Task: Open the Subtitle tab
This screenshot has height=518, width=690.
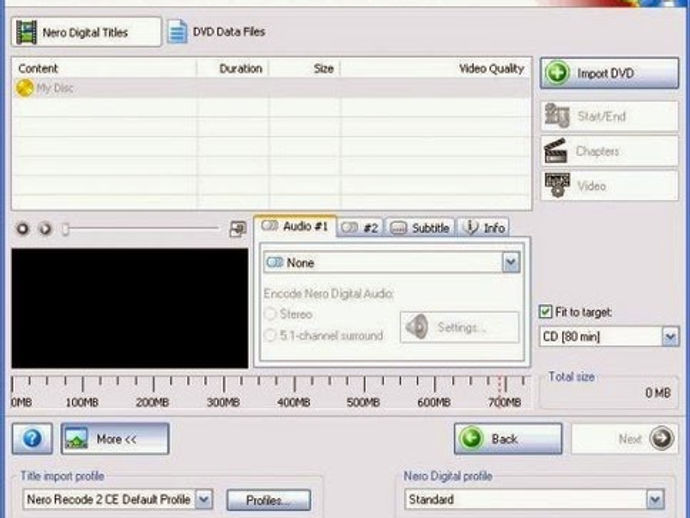Action: 420,228
